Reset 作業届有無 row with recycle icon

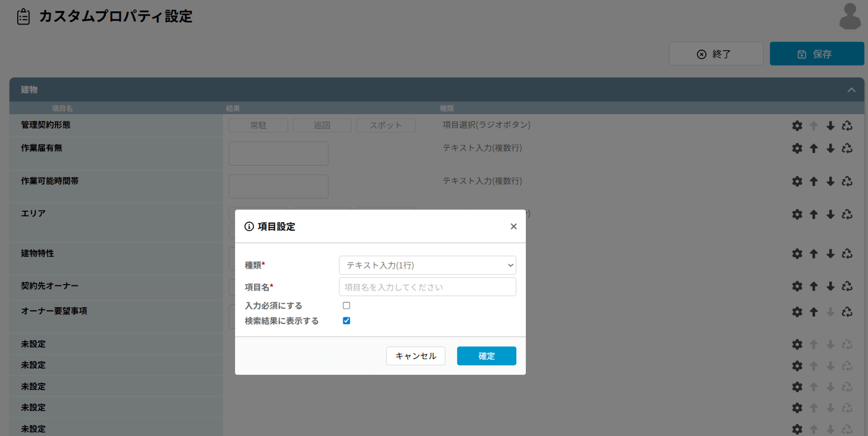[847, 148]
